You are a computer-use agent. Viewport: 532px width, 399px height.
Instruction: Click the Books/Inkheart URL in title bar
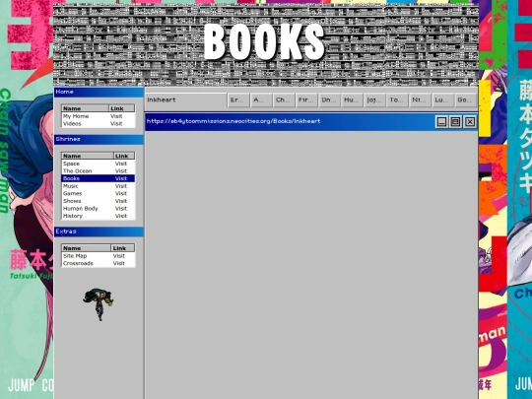[x=233, y=121]
